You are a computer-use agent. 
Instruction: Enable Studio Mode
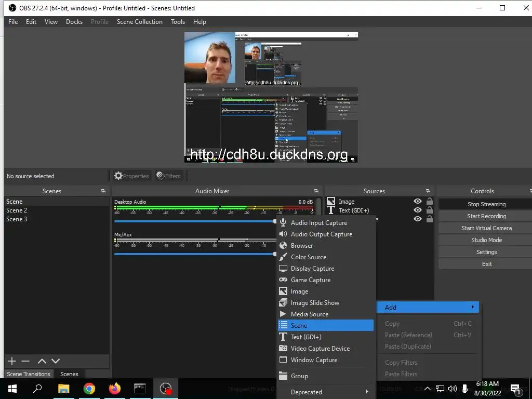tap(486, 240)
